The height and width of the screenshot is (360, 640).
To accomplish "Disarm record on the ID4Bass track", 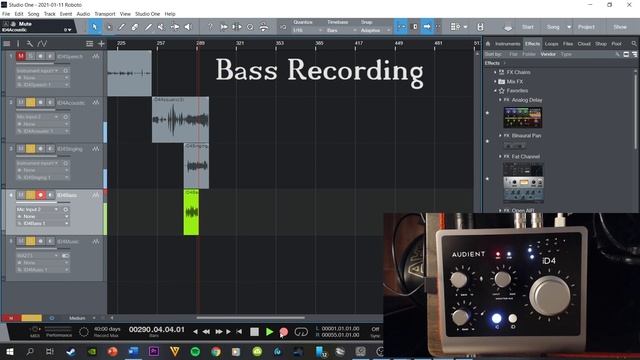I will click(x=40, y=195).
